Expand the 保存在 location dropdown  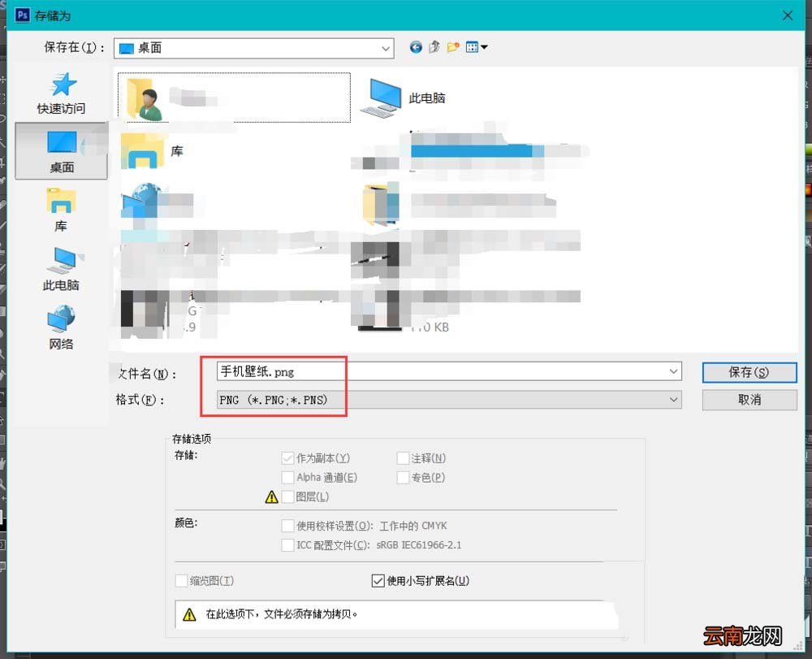[x=385, y=48]
